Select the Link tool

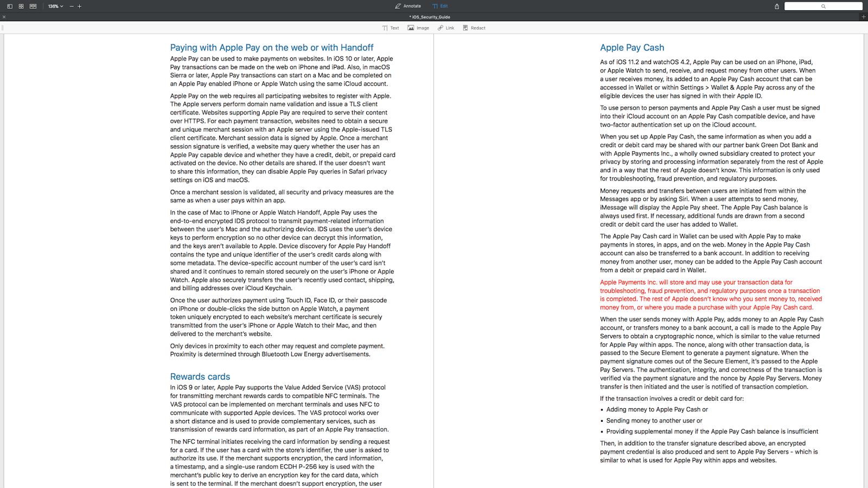pyautogui.click(x=446, y=28)
